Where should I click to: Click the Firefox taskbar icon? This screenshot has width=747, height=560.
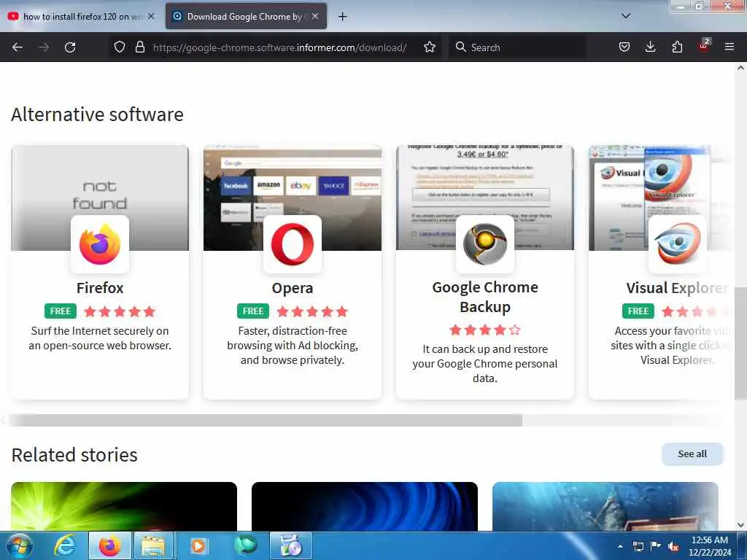pyautogui.click(x=110, y=545)
